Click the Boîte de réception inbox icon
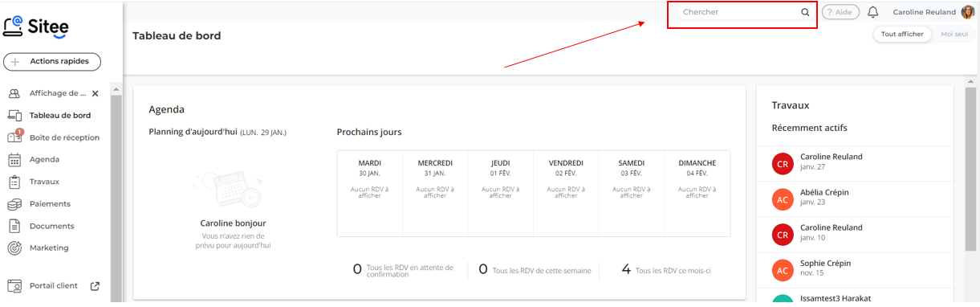 (x=14, y=137)
